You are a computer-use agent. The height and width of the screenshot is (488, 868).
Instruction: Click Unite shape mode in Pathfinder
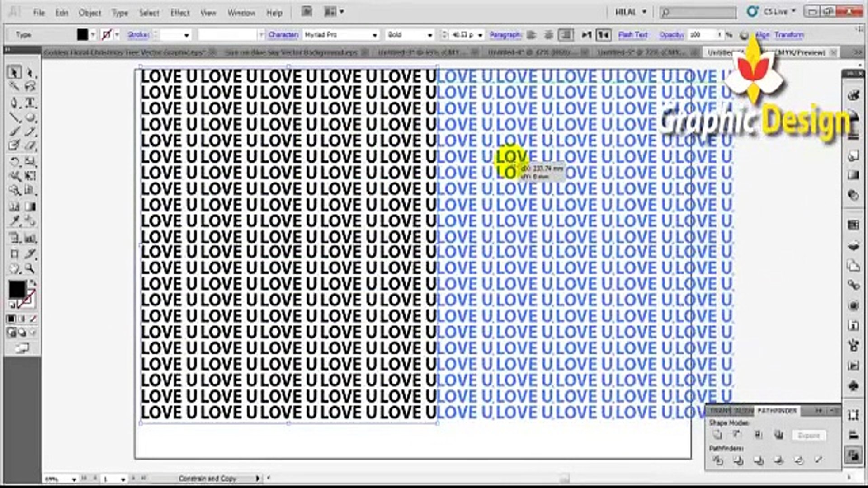tap(717, 435)
